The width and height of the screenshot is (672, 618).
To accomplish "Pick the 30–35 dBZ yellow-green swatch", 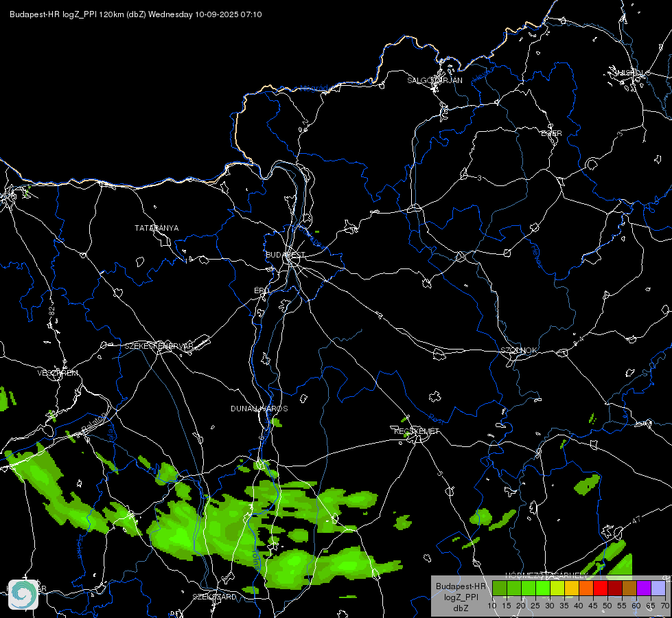I will (x=557, y=588).
